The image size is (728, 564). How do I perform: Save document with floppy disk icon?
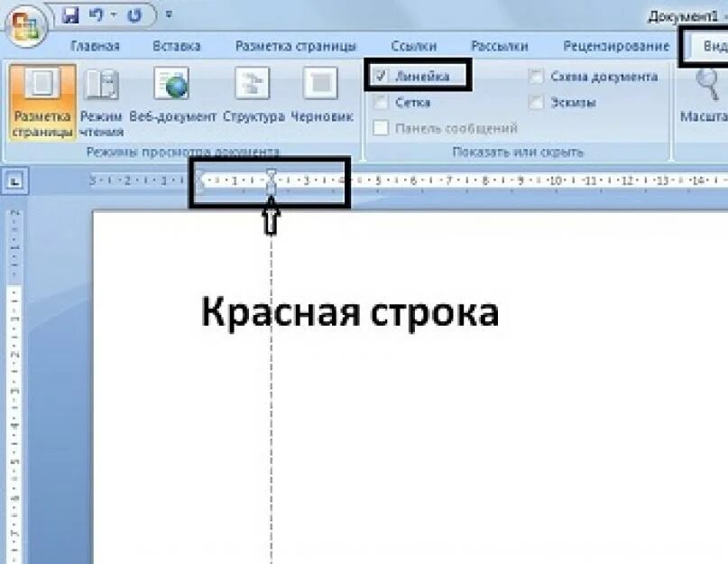pyautogui.click(x=70, y=15)
